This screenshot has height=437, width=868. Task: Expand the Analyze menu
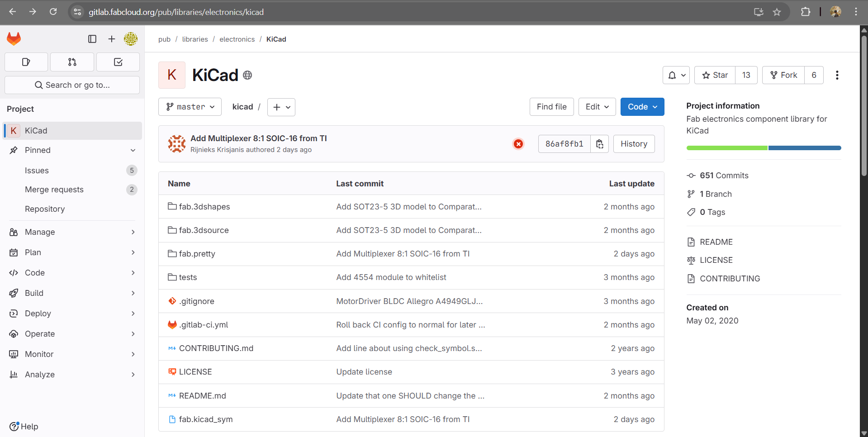[x=72, y=375]
